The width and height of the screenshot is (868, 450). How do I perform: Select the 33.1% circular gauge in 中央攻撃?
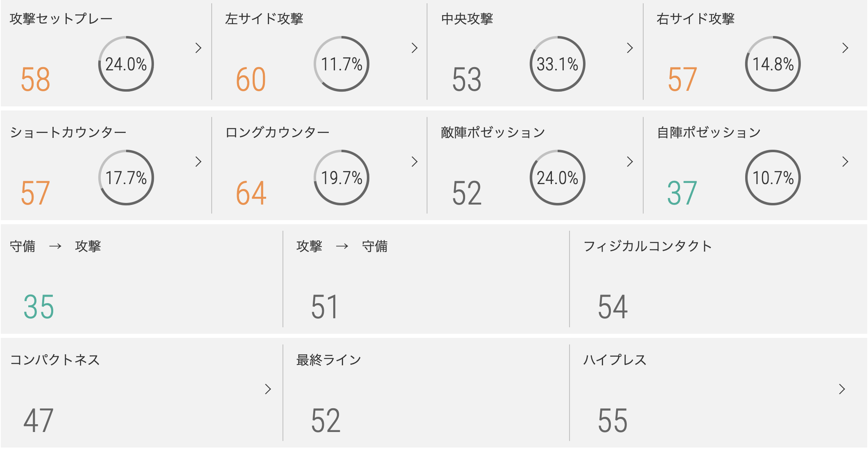557,64
